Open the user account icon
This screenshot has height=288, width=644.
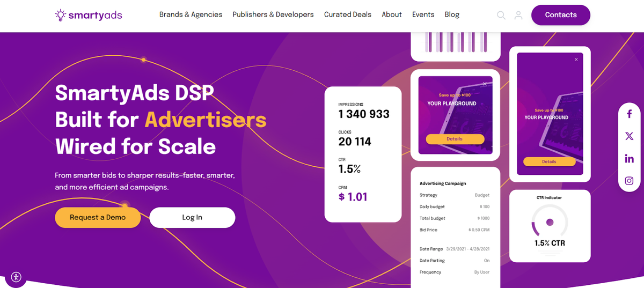point(518,16)
